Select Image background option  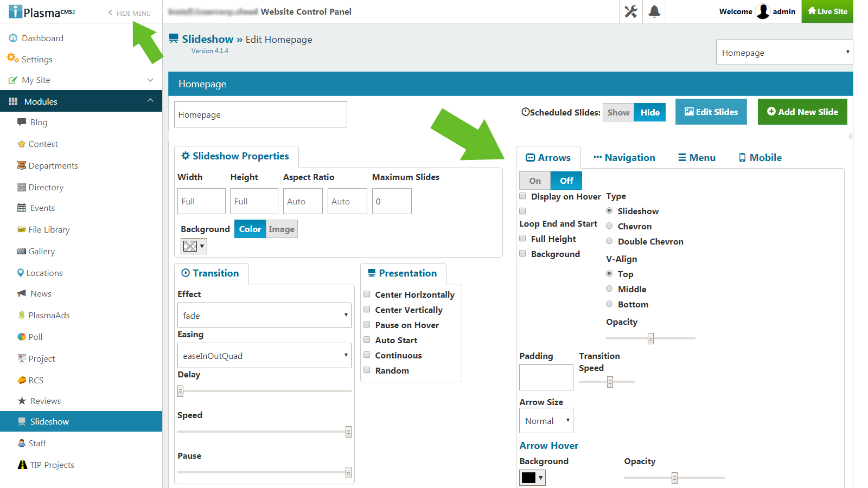click(282, 229)
